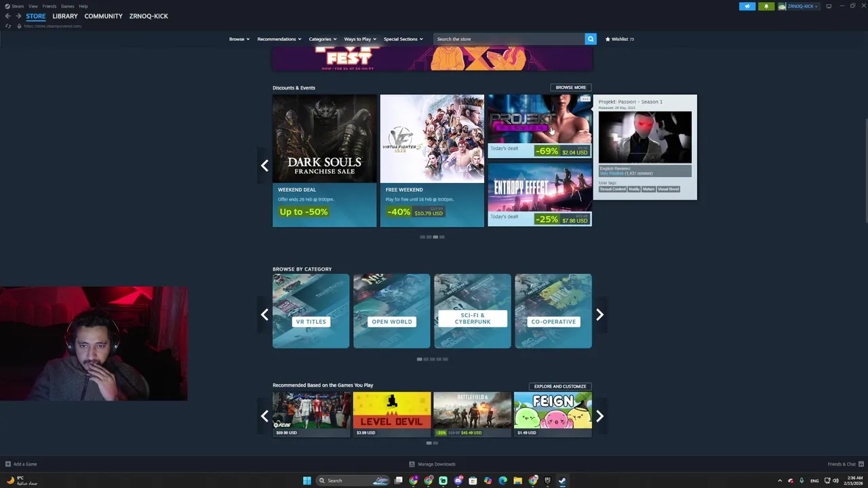The width and height of the screenshot is (868, 488).
Task: Open the Level Devil game capsule
Action: pyautogui.click(x=391, y=414)
